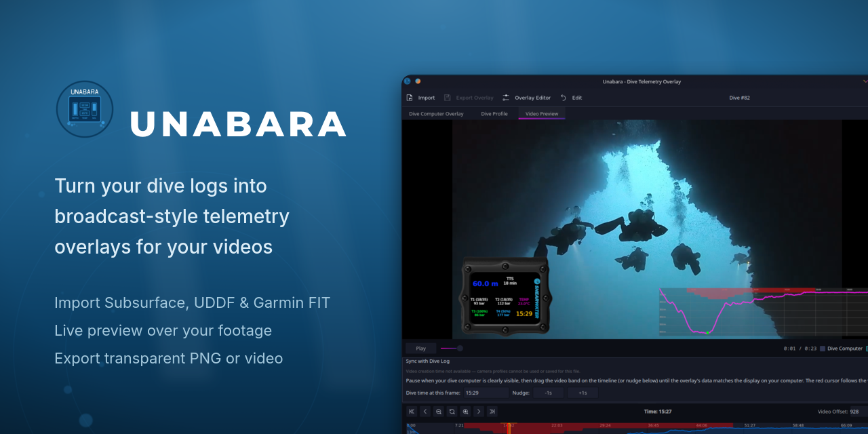Click the Video Offset value field
The height and width of the screenshot is (434, 868).
(859, 411)
